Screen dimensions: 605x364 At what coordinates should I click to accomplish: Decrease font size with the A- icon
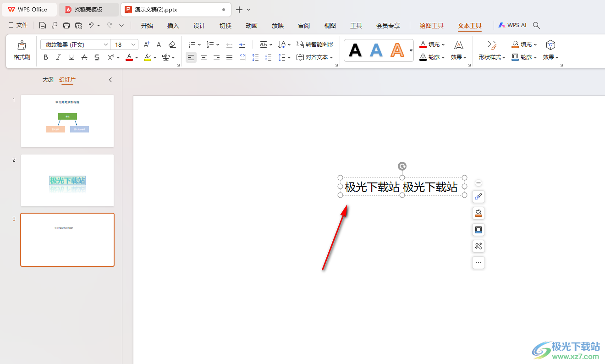click(159, 44)
